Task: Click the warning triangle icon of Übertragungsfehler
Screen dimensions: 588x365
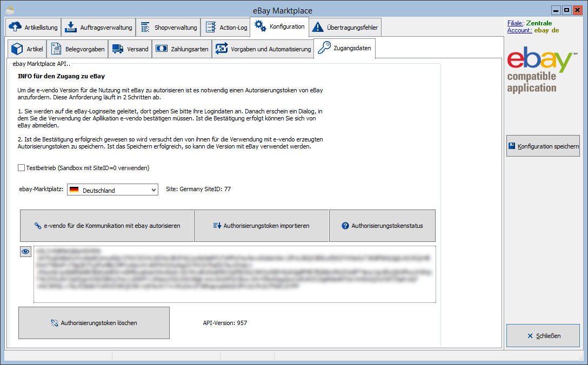Action: click(x=318, y=28)
